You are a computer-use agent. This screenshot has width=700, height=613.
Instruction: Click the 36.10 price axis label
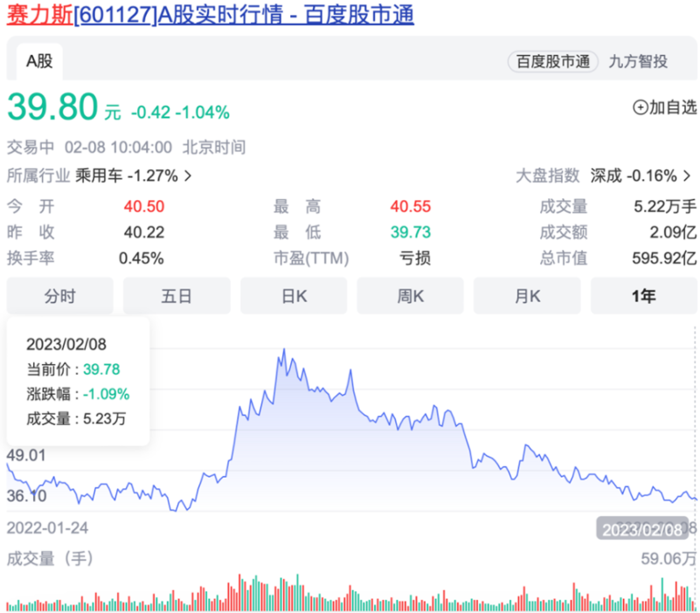26,496
